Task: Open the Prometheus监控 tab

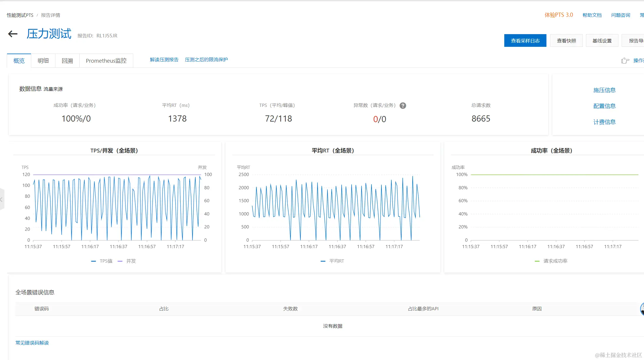Action: (106, 61)
